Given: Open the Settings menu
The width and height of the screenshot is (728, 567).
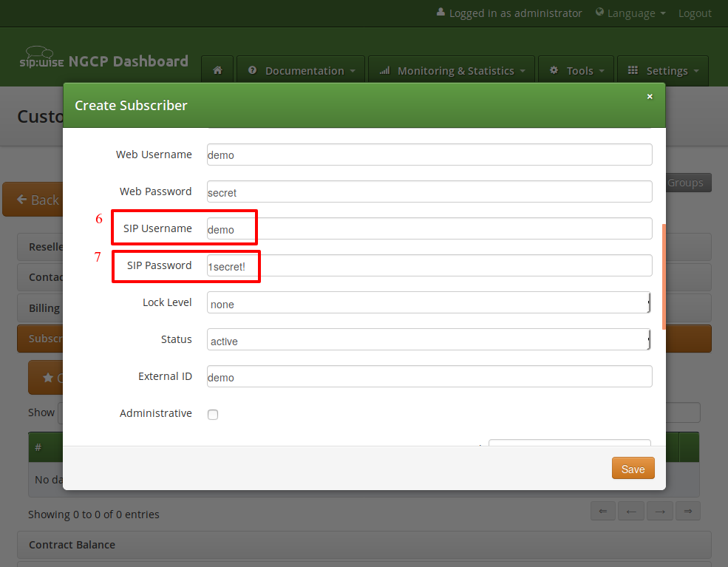Looking at the screenshot, I should pos(662,71).
